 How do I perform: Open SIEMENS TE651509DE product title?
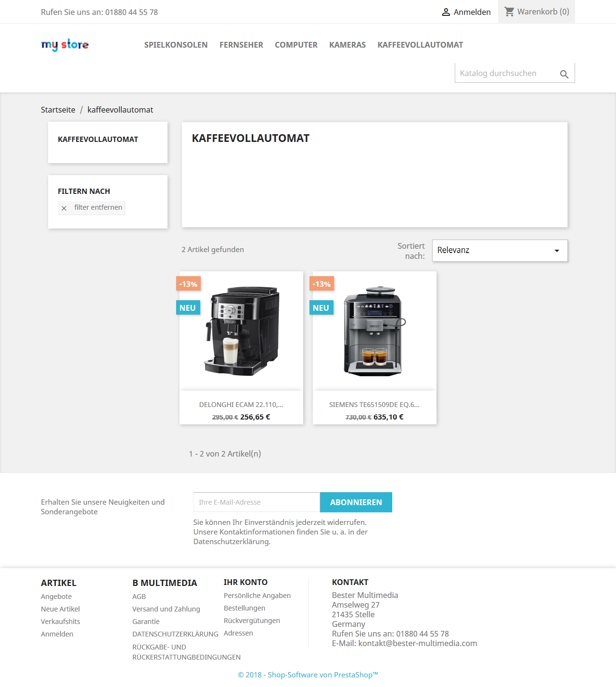(x=374, y=405)
